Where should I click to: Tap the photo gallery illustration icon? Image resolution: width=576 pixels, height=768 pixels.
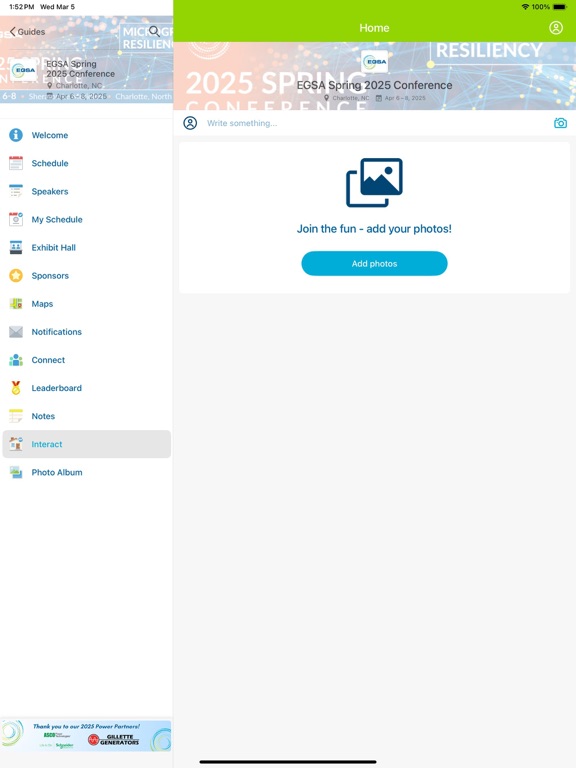[x=374, y=183]
